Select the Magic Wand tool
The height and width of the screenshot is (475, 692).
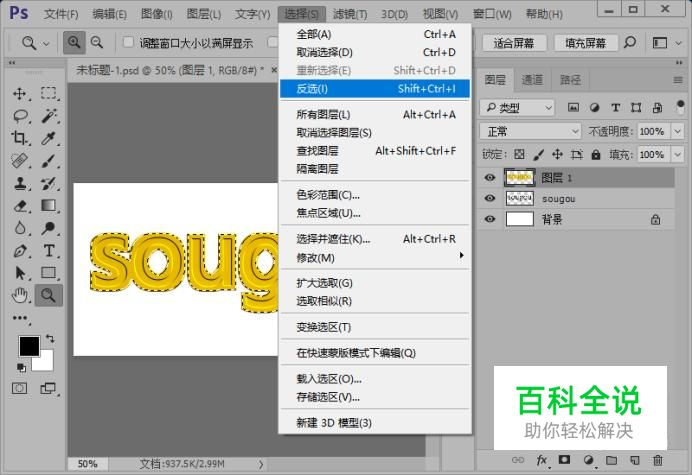pyautogui.click(x=49, y=116)
